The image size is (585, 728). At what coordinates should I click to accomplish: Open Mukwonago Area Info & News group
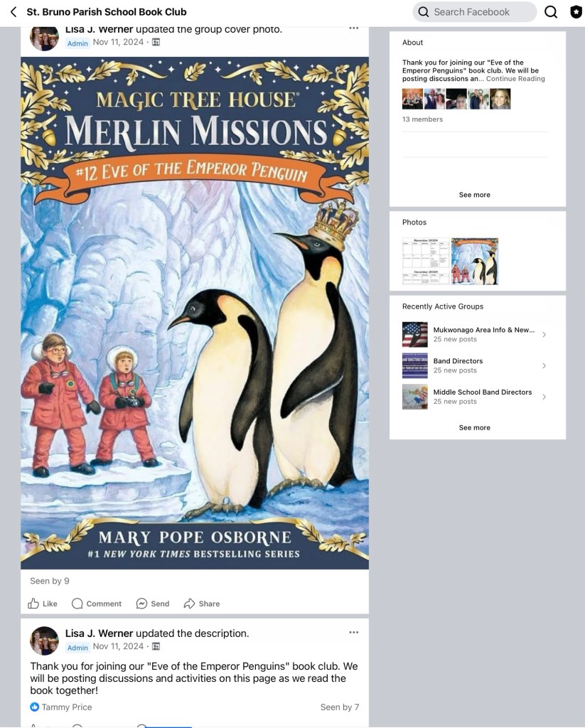(x=475, y=334)
